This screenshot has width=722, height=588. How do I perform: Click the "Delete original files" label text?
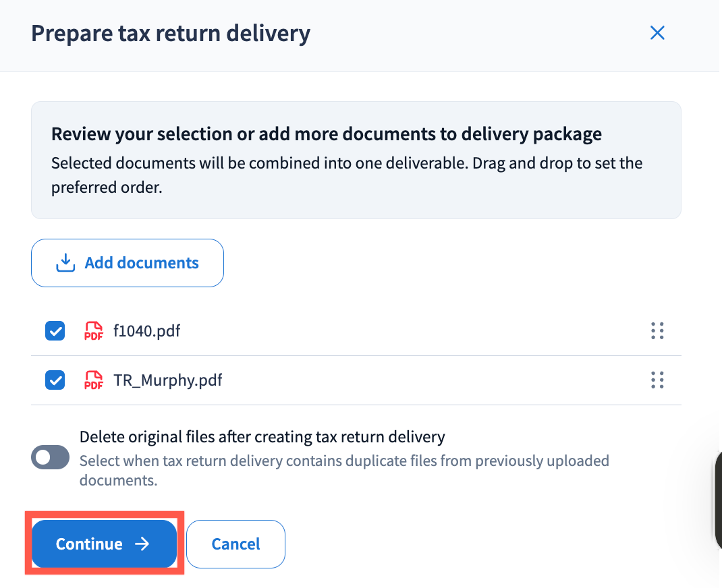pos(262,437)
